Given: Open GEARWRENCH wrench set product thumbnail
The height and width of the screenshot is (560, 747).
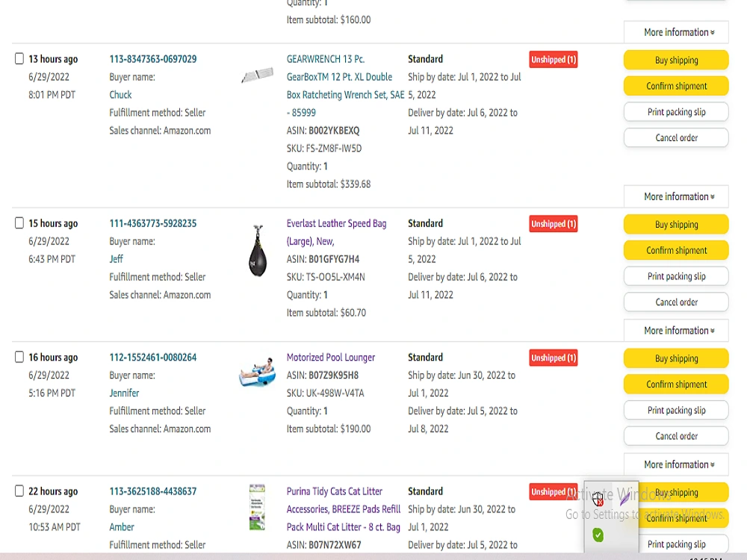Looking at the screenshot, I should [x=257, y=75].
